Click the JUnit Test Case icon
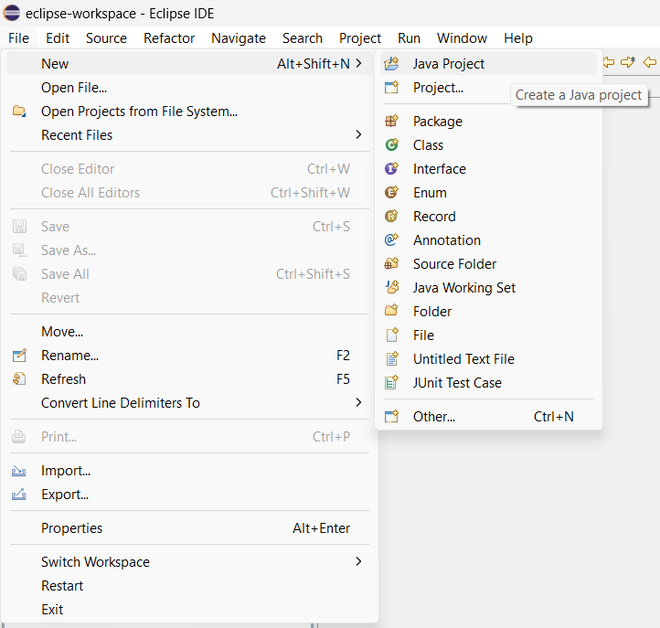The image size is (660, 628). pyautogui.click(x=392, y=383)
